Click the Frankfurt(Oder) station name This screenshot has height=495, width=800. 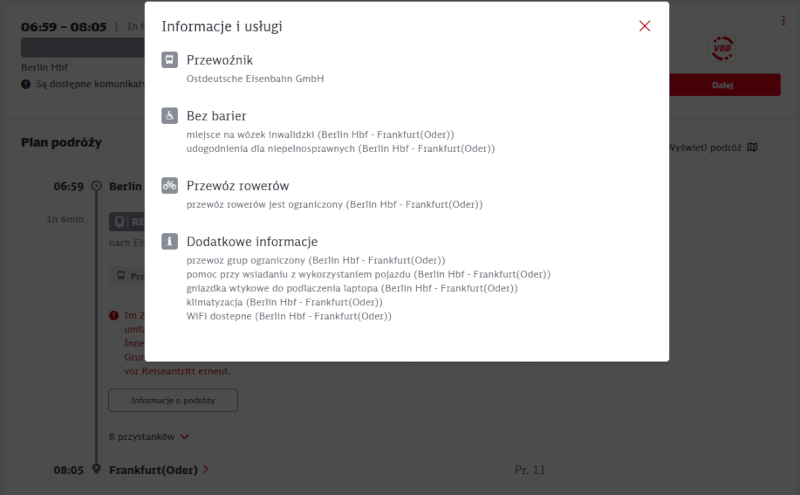(153, 470)
